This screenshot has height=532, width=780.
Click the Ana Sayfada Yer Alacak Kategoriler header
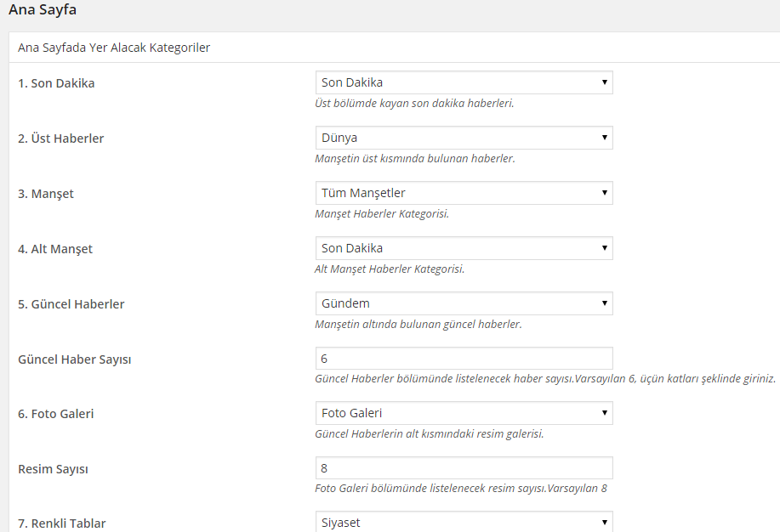pyautogui.click(x=114, y=48)
